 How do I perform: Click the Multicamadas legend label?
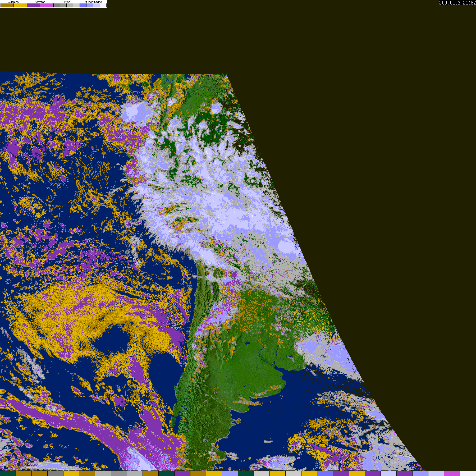pos(93,2)
